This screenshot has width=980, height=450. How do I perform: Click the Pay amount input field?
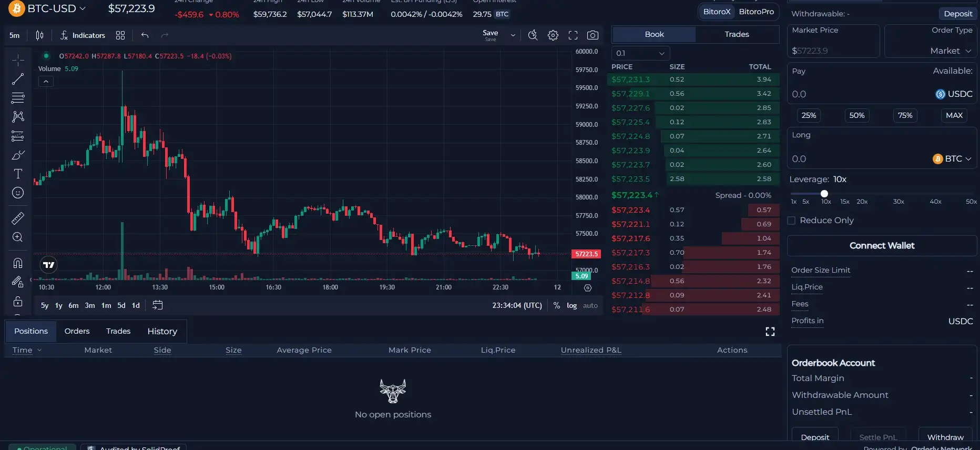click(857, 94)
